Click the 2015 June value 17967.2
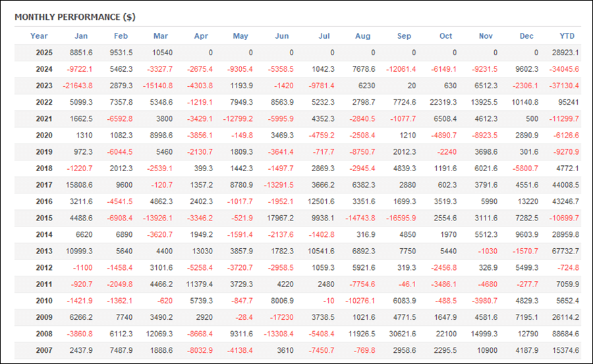593x364 pixels. (280, 218)
